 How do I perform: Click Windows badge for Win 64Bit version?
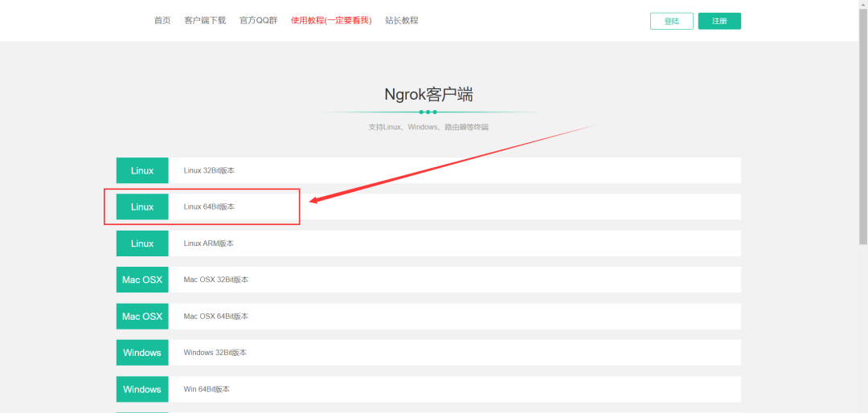click(142, 389)
